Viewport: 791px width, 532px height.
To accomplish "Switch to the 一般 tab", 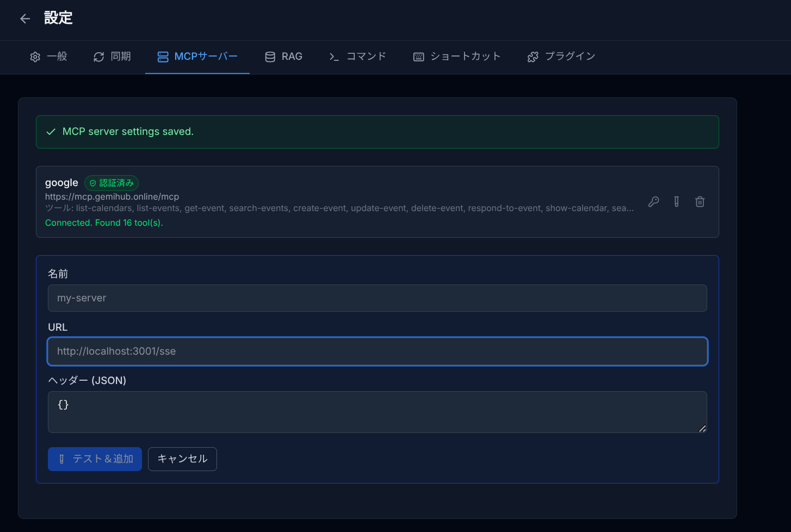I will click(48, 57).
